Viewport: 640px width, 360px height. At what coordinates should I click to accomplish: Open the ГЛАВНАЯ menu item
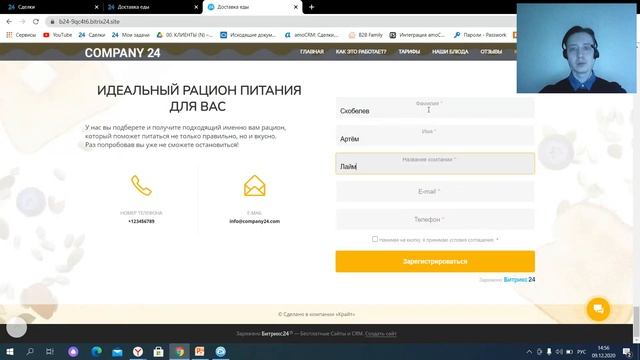tap(312, 52)
